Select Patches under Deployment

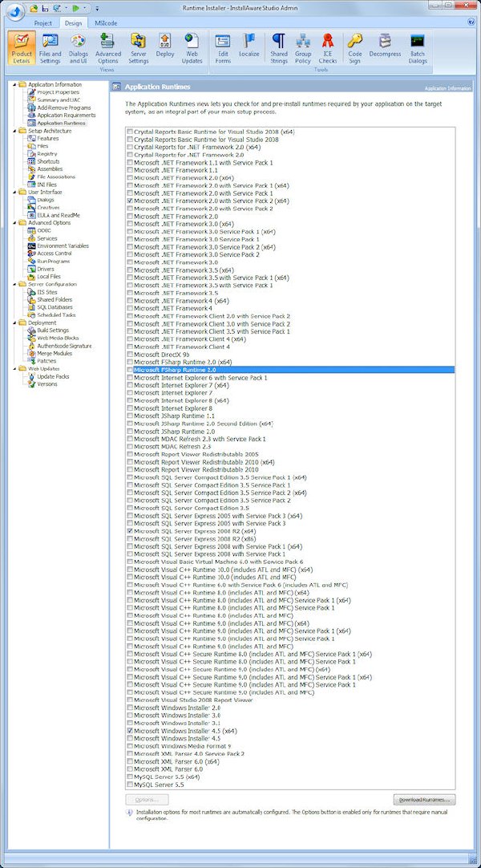coord(46,360)
